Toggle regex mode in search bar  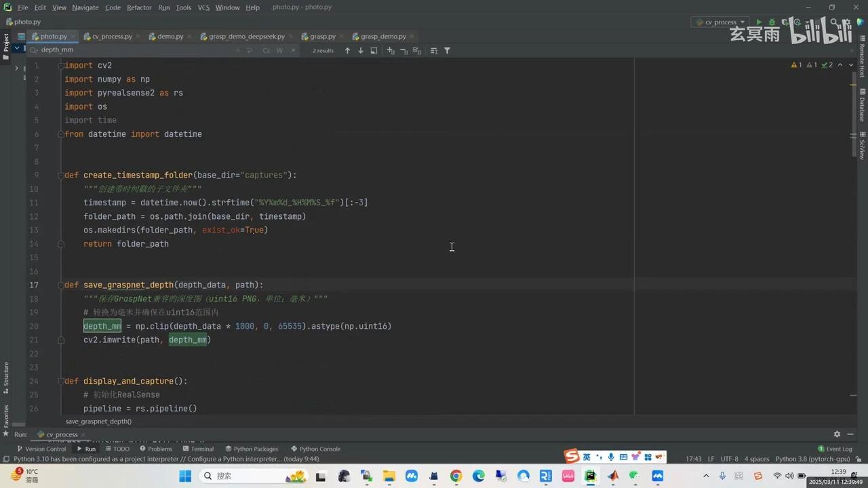(x=293, y=50)
